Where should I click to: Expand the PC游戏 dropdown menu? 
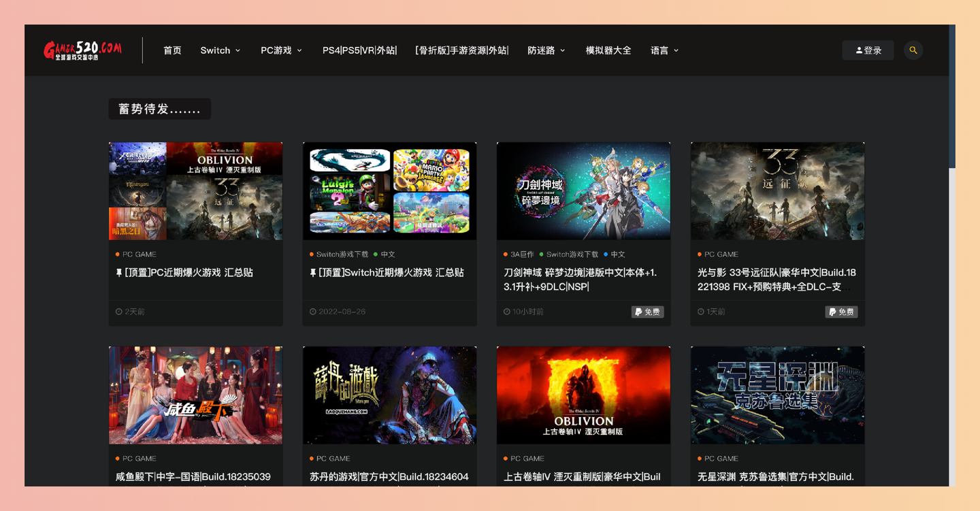(281, 50)
